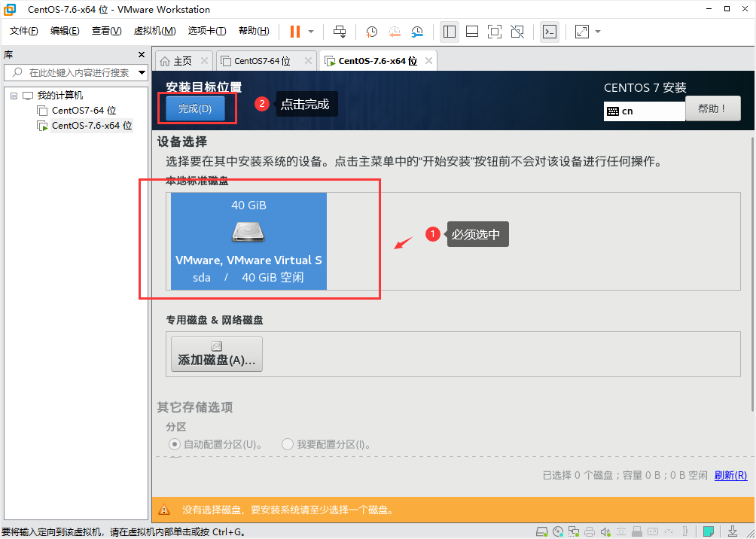Open the 帮助(H) menu
756x539 pixels.
pos(254,31)
